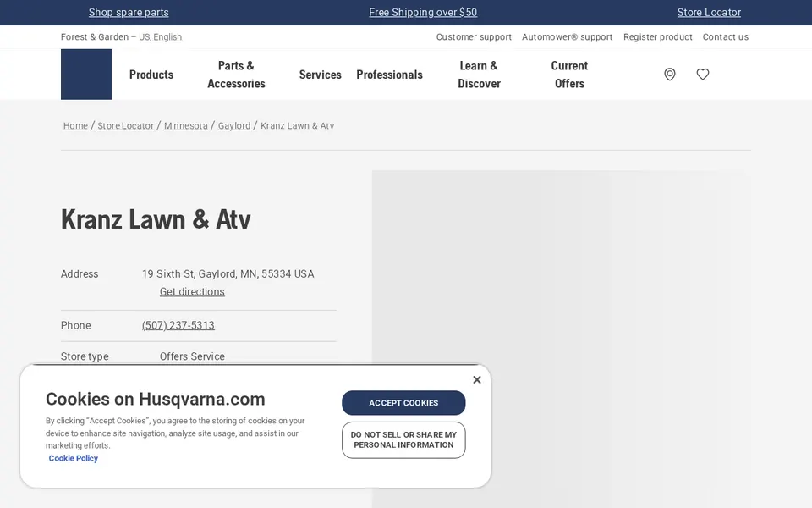Go to Gaylord breadcrumb
Screen dimensions: 812x508
(234, 125)
